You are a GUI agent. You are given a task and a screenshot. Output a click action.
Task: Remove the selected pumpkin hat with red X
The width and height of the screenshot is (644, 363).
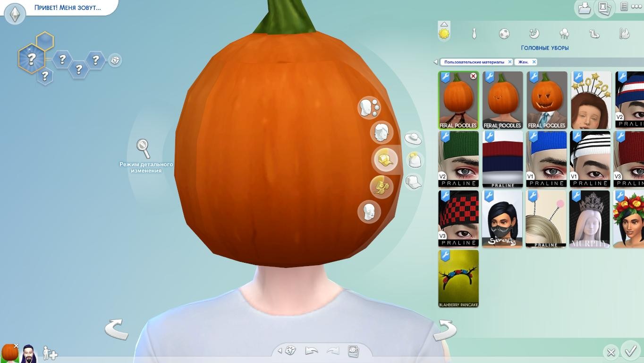coord(473,76)
